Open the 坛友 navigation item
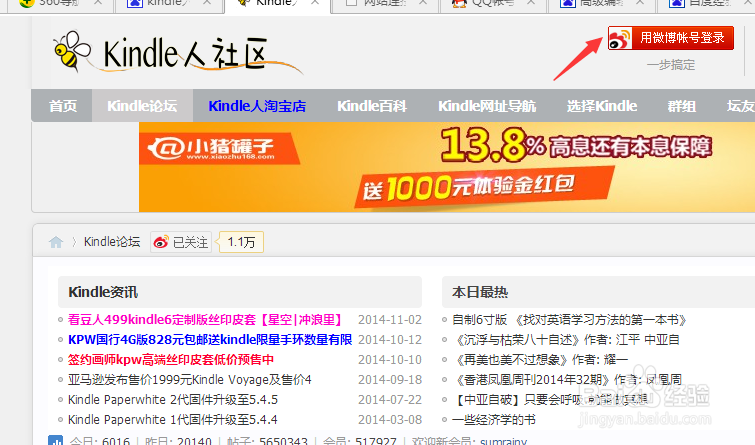755x445 pixels. point(741,106)
